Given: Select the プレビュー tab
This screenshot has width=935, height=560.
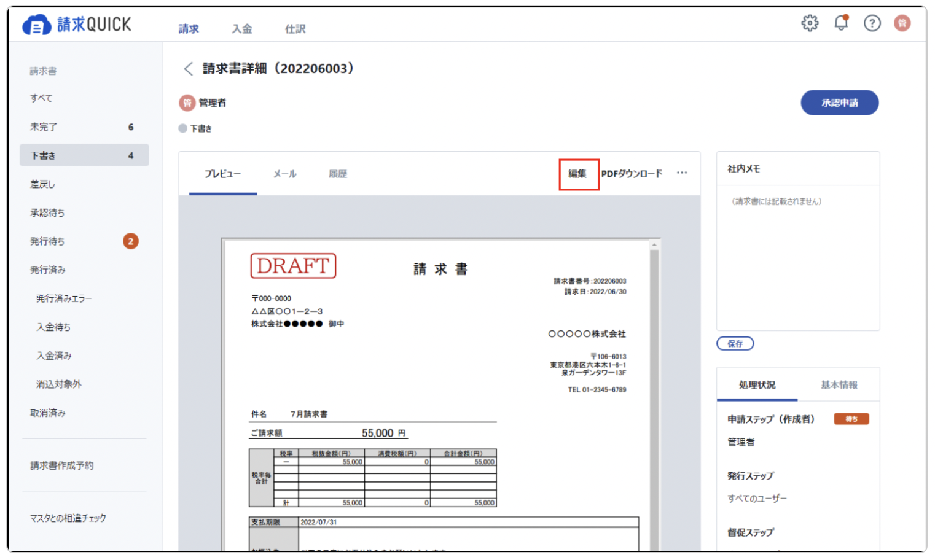Looking at the screenshot, I should pyautogui.click(x=222, y=174).
